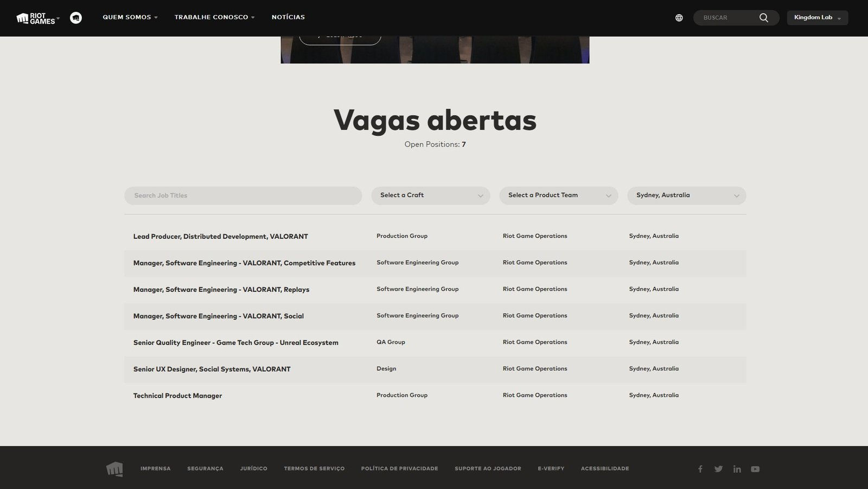The width and height of the screenshot is (868, 489).
Task: Click the Suporte ao Jogador footer link
Action: point(488,469)
